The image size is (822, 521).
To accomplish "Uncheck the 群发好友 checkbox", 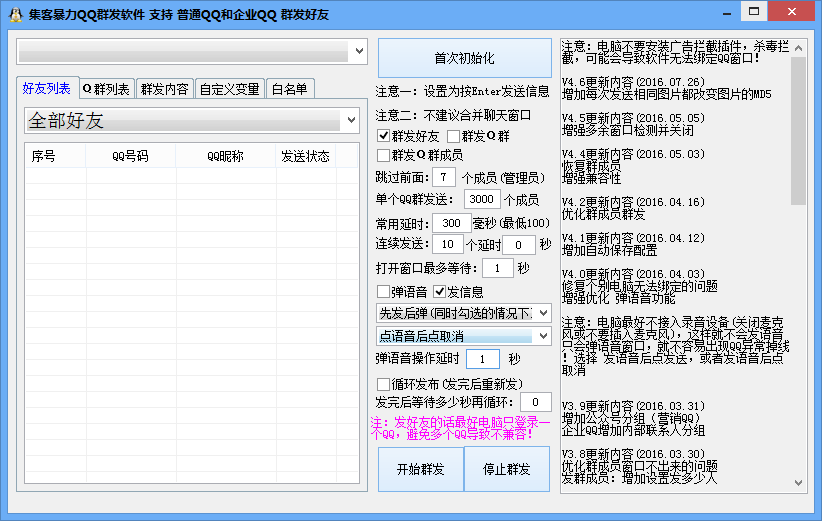I will click(x=384, y=136).
